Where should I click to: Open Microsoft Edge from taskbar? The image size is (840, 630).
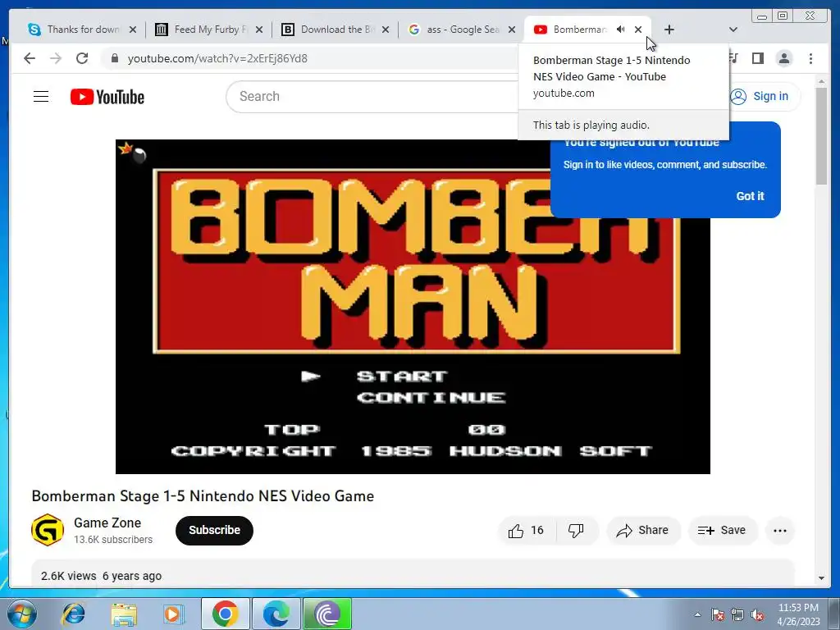click(276, 614)
